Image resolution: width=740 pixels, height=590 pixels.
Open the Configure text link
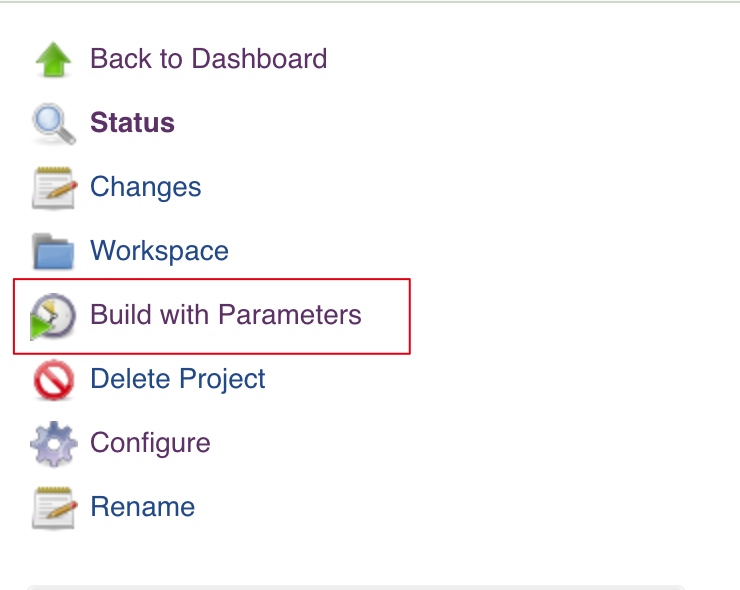(150, 443)
